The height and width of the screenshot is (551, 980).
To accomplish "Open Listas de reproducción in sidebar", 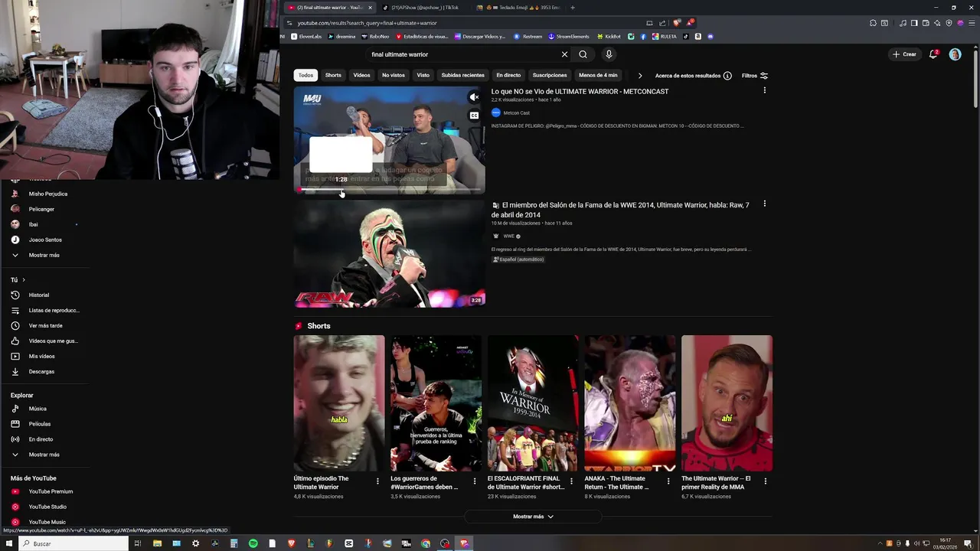I will pos(44,310).
